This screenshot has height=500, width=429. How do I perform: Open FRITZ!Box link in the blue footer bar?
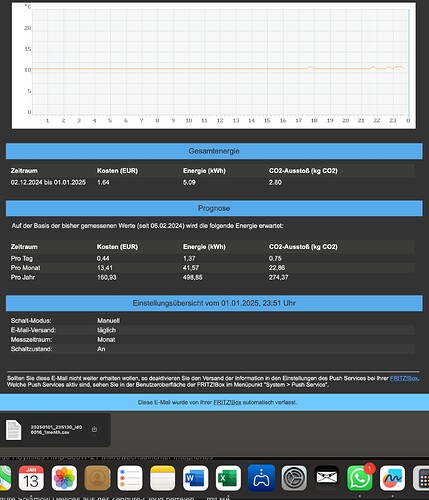tap(227, 402)
